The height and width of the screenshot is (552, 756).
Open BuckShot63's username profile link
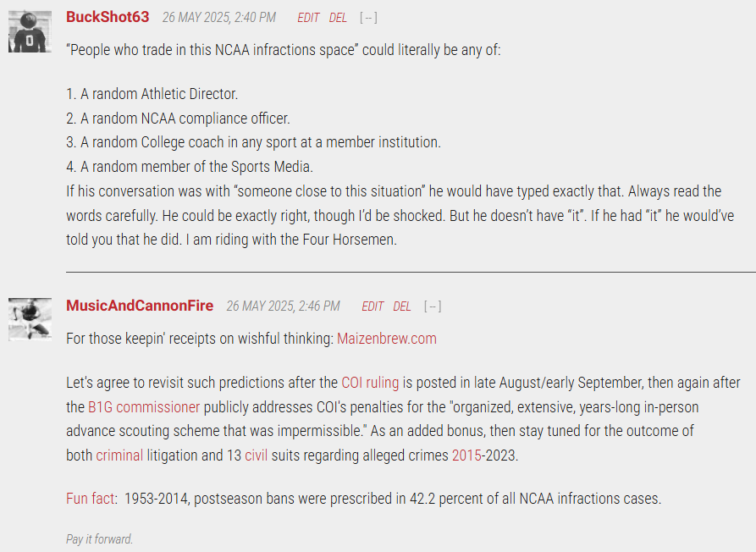(x=108, y=17)
